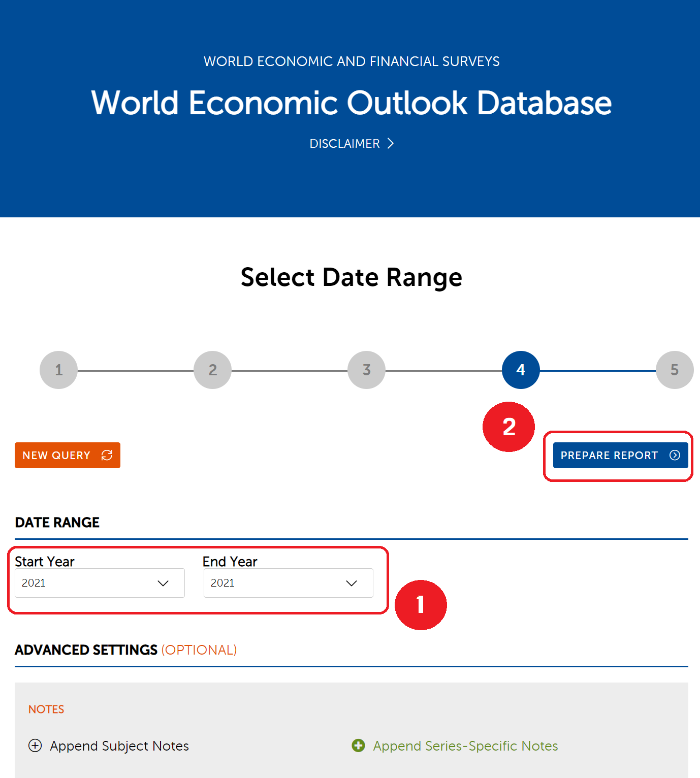Image resolution: width=700 pixels, height=778 pixels.
Task: Click the green plus icon for Series-Specific Notes
Action: pos(359,745)
